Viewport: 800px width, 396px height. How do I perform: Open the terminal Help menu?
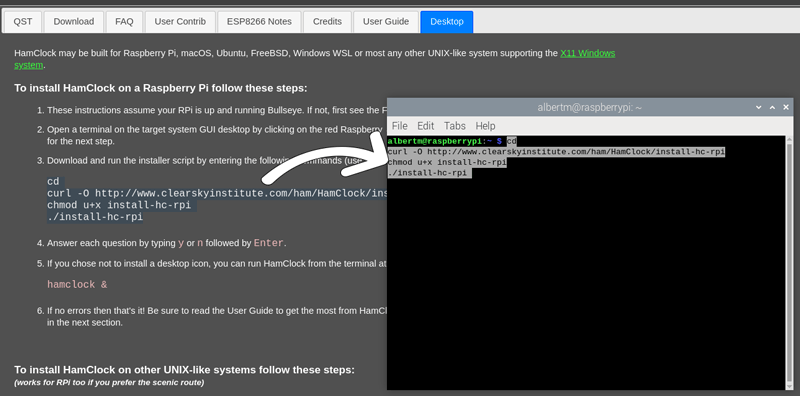(x=485, y=126)
